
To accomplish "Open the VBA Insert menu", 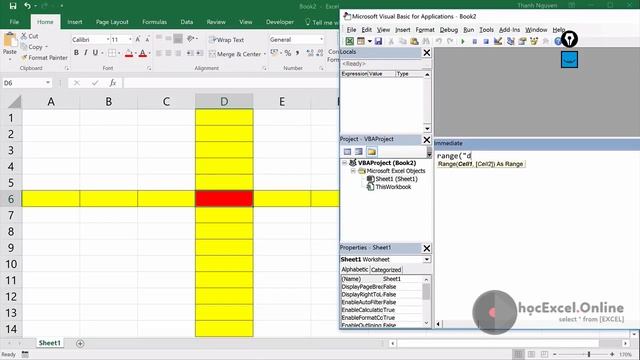I will [x=402, y=30].
